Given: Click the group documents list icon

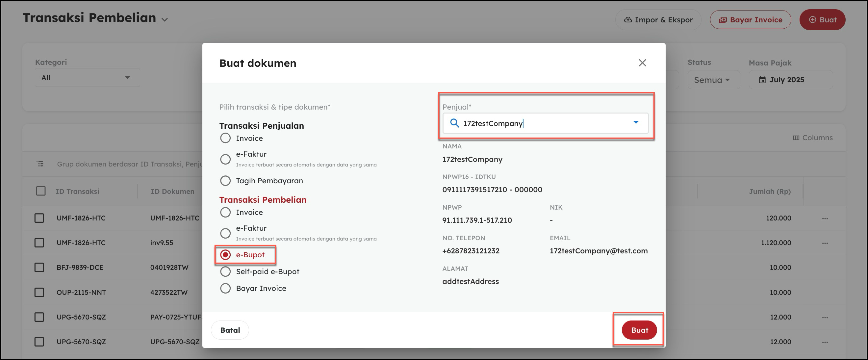Looking at the screenshot, I should click(40, 164).
